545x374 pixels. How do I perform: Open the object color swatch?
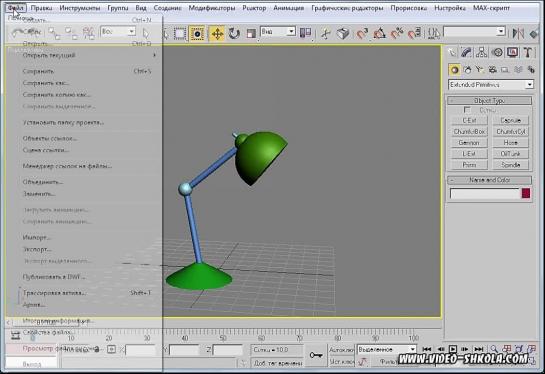point(526,193)
